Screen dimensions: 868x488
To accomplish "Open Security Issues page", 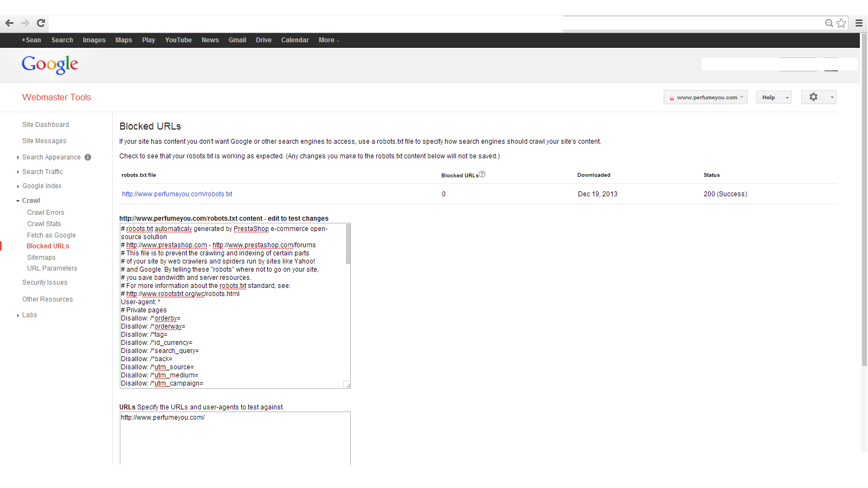I will pyautogui.click(x=45, y=282).
